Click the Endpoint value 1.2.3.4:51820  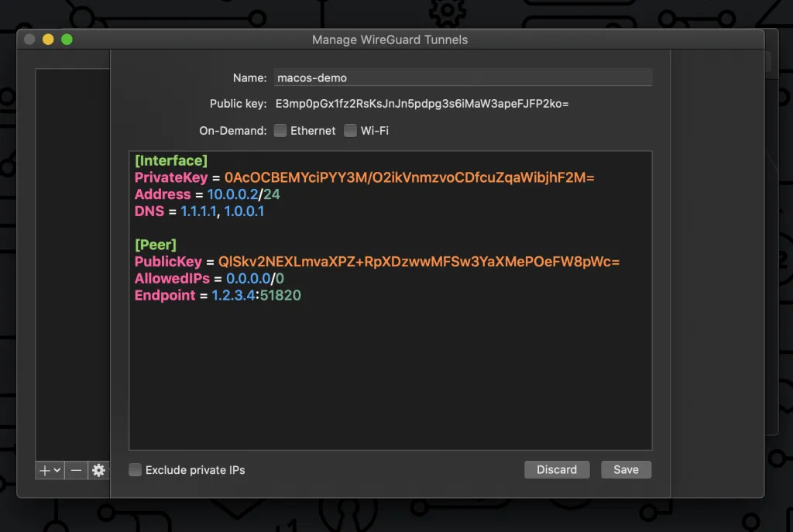click(x=256, y=295)
